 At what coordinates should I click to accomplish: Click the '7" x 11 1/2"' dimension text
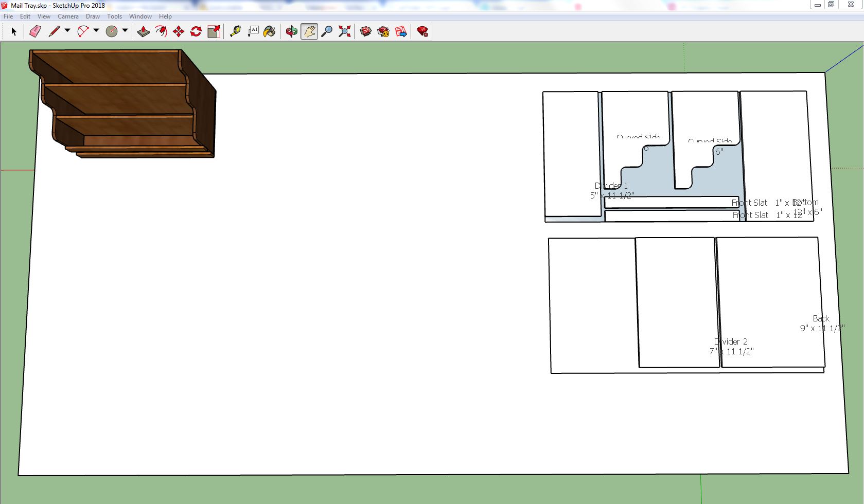click(x=731, y=351)
